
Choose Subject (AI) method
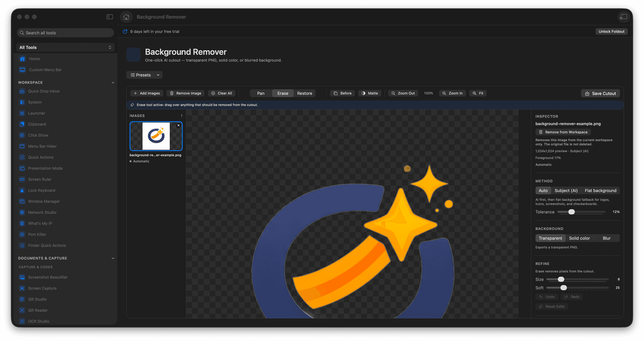[566, 191]
